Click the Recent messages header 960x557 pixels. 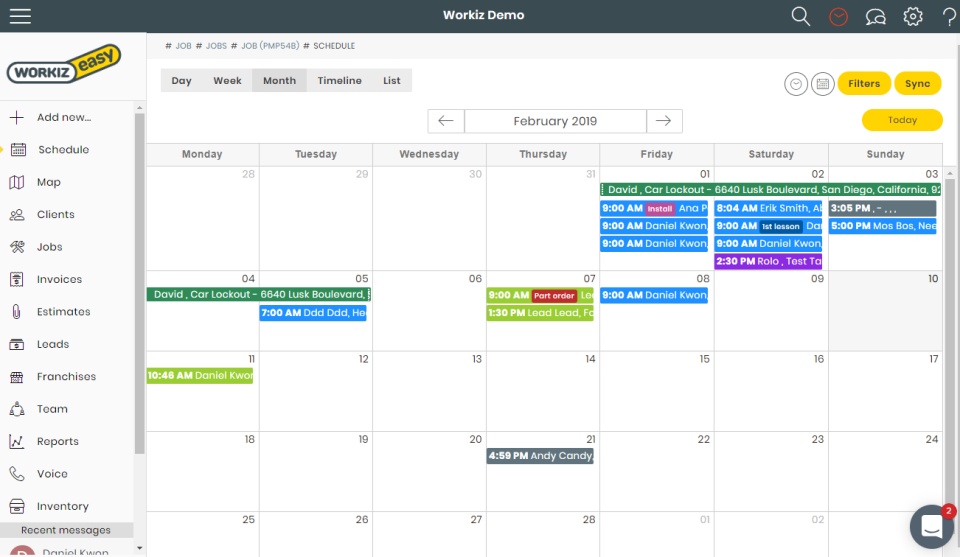coord(66,530)
